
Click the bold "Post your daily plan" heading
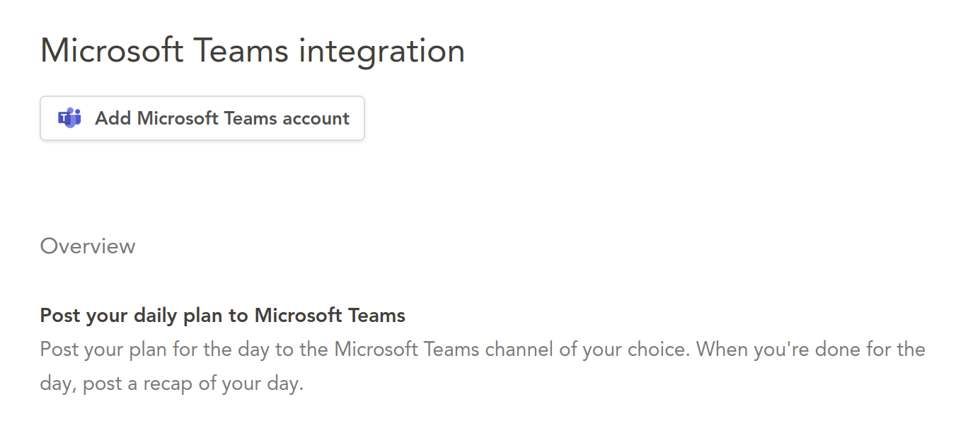pos(222,315)
